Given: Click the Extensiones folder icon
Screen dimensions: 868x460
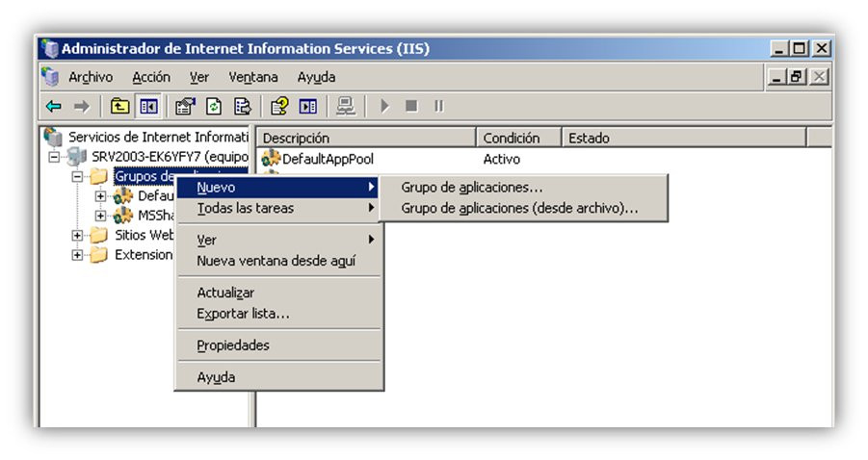Looking at the screenshot, I should [98, 255].
